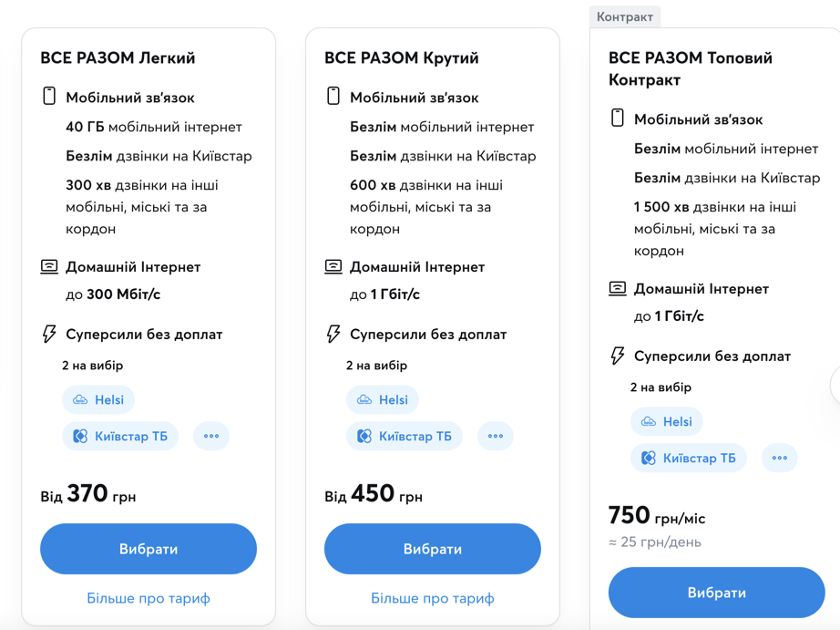Open Більше про тариф link under Легкий
The image size is (840, 630).
click(x=149, y=598)
